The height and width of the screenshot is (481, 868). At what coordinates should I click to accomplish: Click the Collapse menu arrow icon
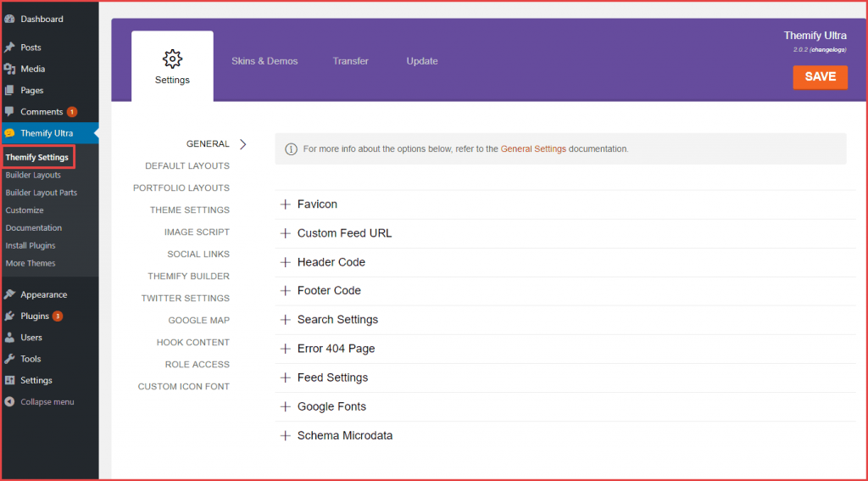[x=9, y=402]
